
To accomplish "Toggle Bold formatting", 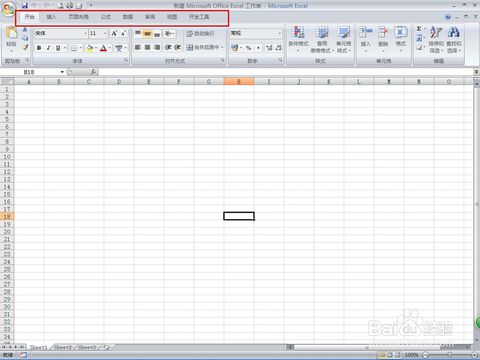I will pos(39,48).
